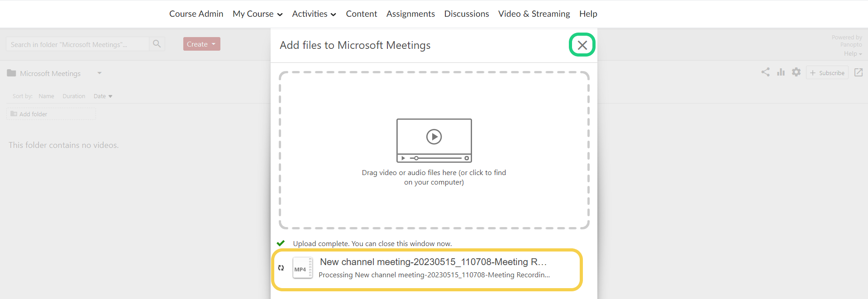Image resolution: width=868 pixels, height=299 pixels.
Task: Sort videos by Duration
Action: 74,96
